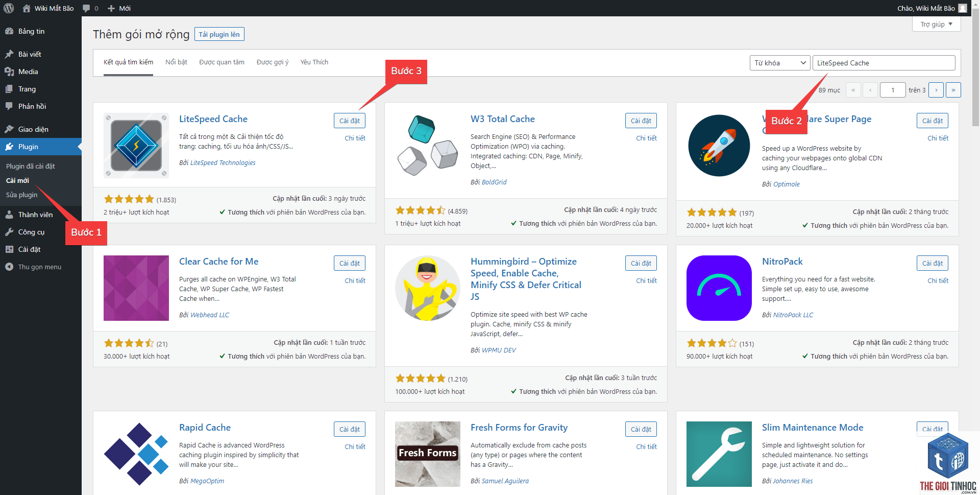Select Cài mới submenu item
Image resolution: width=980 pixels, height=495 pixels.
(x=17, y=180)
